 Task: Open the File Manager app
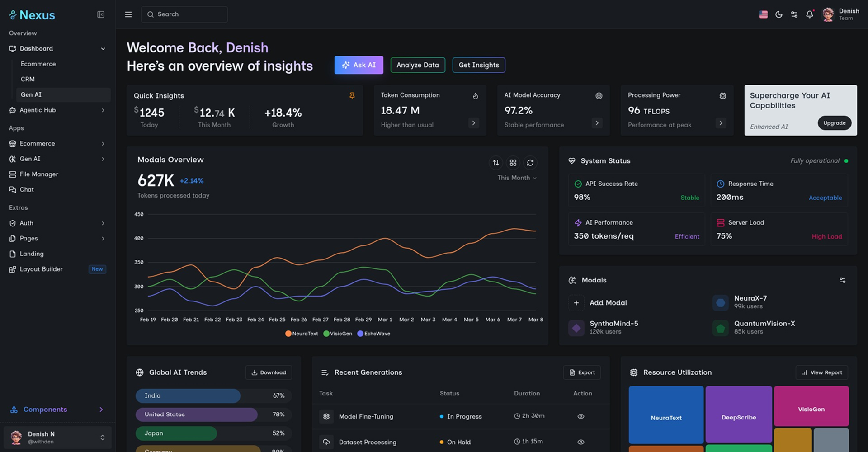tap(39, 174)
